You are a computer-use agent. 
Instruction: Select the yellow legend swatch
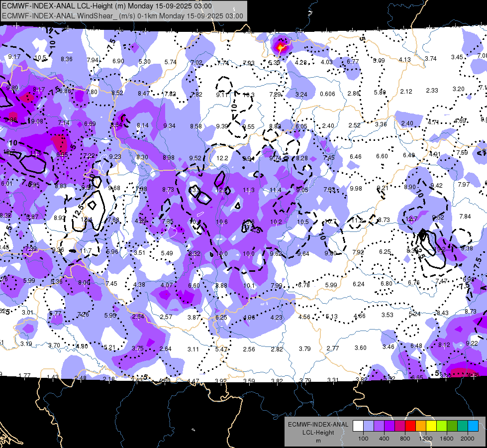click(431, 426)
